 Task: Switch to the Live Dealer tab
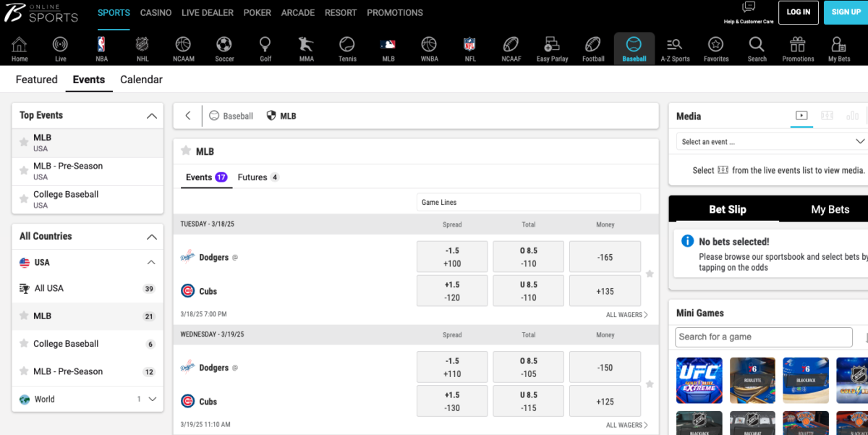pos(208,13)
